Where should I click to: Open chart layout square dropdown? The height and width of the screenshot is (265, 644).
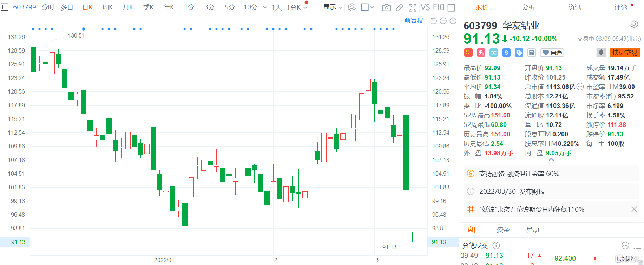(367, 7)
